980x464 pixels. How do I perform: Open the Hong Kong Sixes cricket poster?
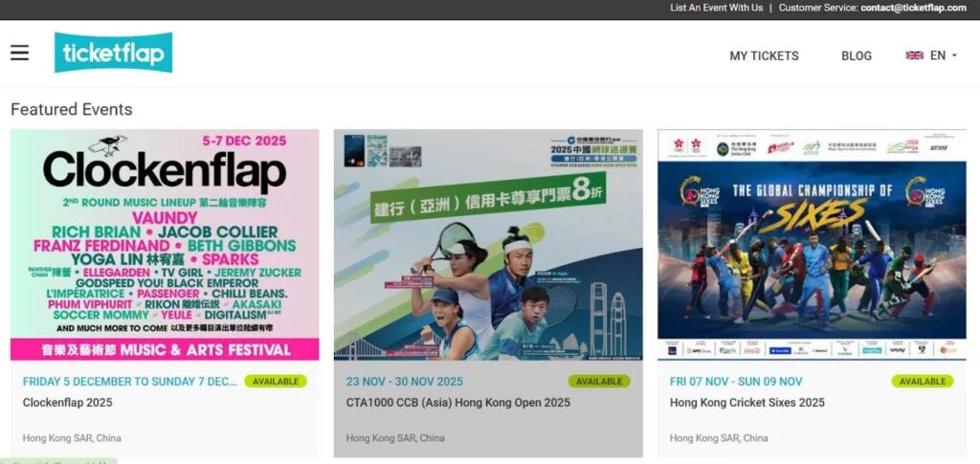tap(812, 245)
